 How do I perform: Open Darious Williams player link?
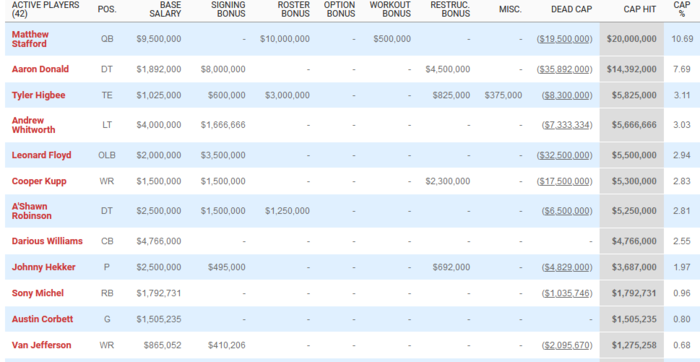click(x=47, y=241)
